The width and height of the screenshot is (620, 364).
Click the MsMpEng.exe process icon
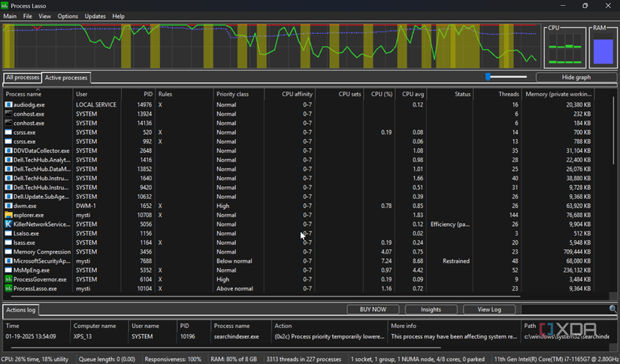coord(8,270)
